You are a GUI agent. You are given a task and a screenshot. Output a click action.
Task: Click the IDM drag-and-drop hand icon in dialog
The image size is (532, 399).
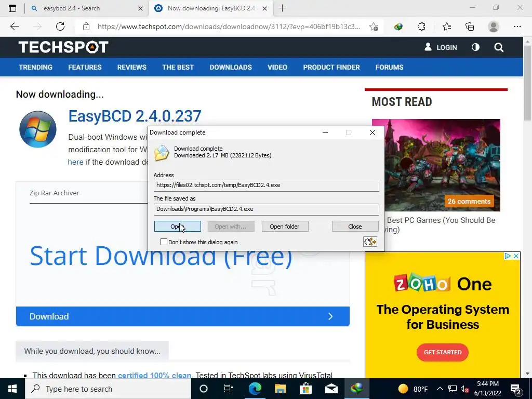click(x=370, y=242)
